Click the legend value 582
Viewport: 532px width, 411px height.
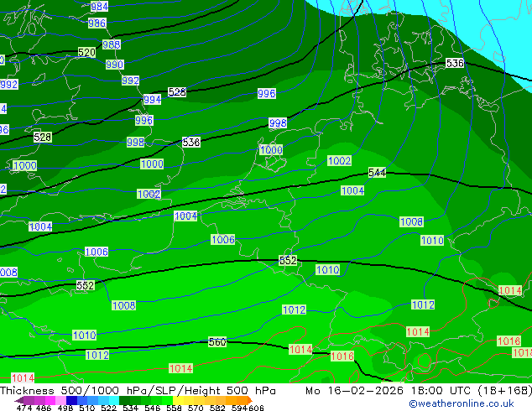click(217, 408)
